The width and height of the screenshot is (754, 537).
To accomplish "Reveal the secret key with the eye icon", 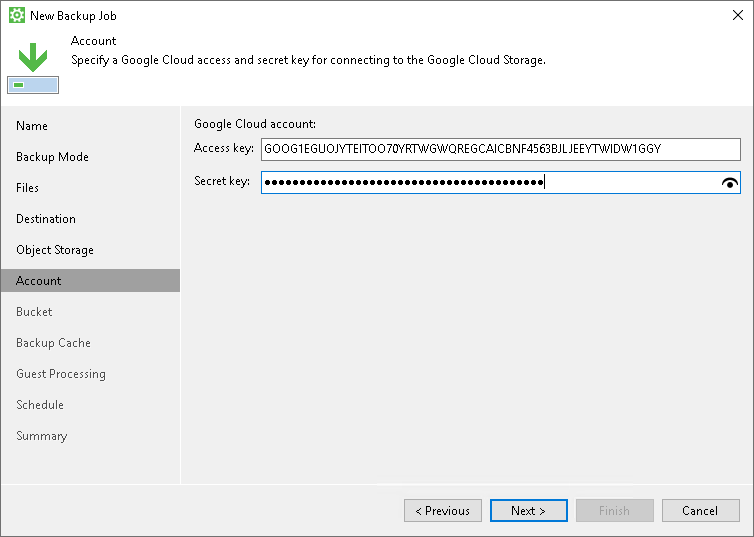I will [x=729, y=183].
